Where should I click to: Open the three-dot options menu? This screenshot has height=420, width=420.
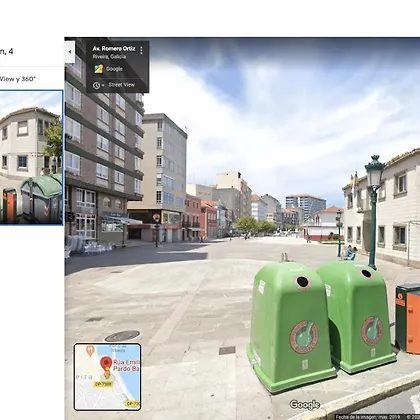point(141,50)
